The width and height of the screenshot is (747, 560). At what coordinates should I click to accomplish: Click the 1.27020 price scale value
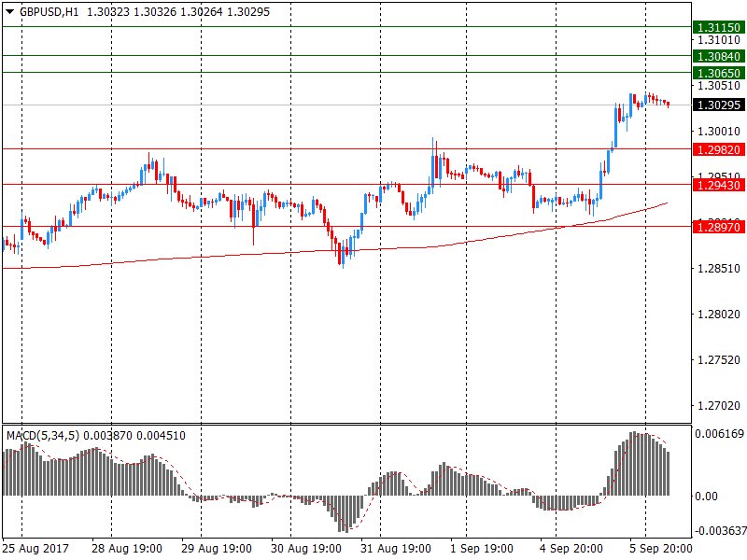719,406
